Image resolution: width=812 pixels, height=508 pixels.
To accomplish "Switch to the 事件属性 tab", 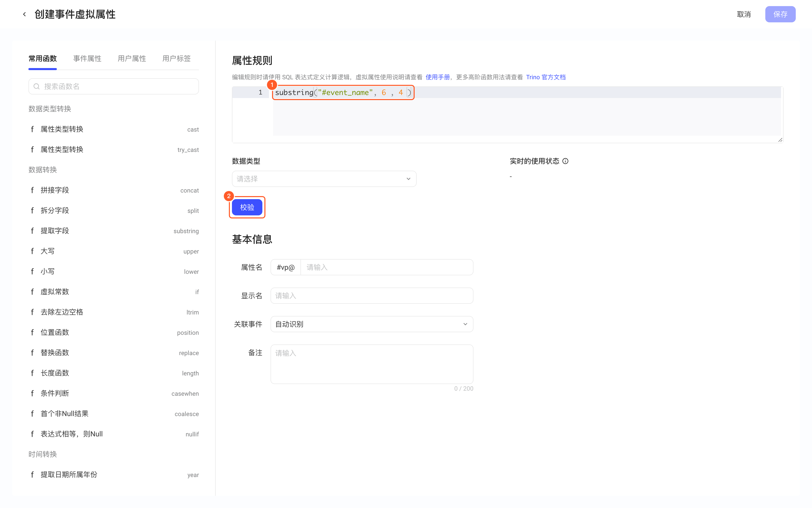I will pos(87,58).
